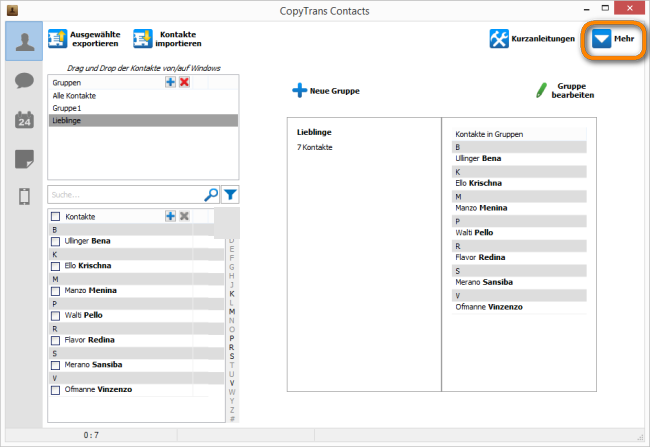650x447 pixels.
Task: Check the Flavor Redina checkbox
Action: [x=55, y=340]
